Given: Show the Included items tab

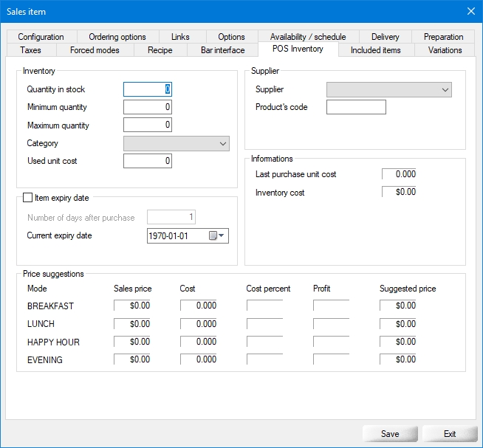Looking at the screenshot, I should (375, 50).
